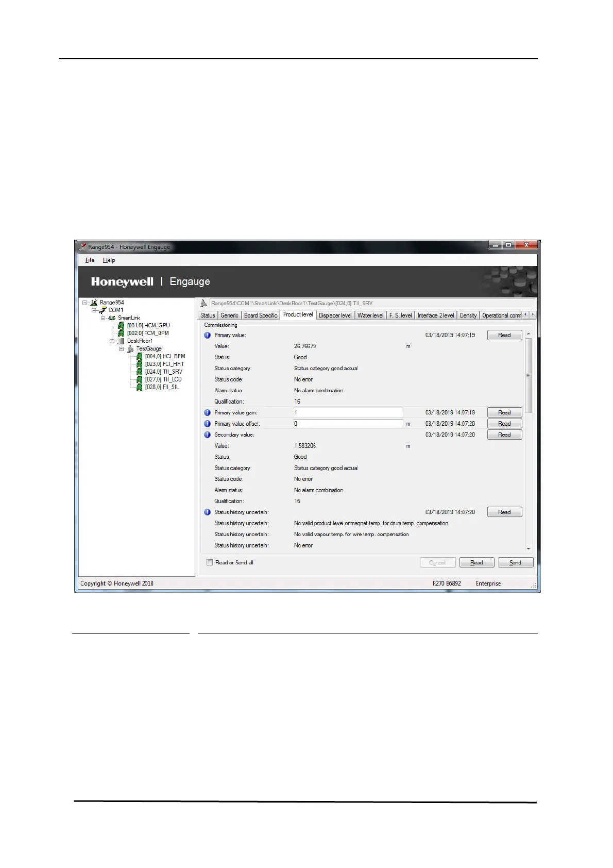
Task: Switch to the Board Specific tab
Action: [261, 315]
